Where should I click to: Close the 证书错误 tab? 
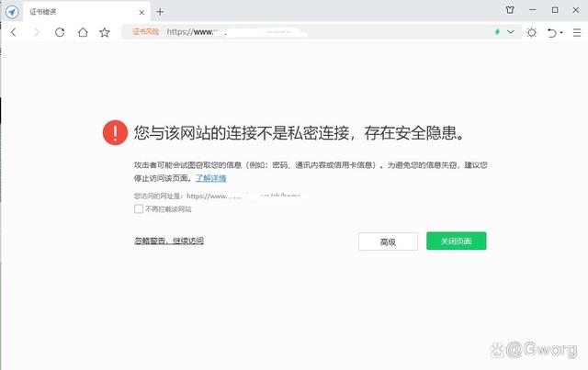(x=141, y=12)
